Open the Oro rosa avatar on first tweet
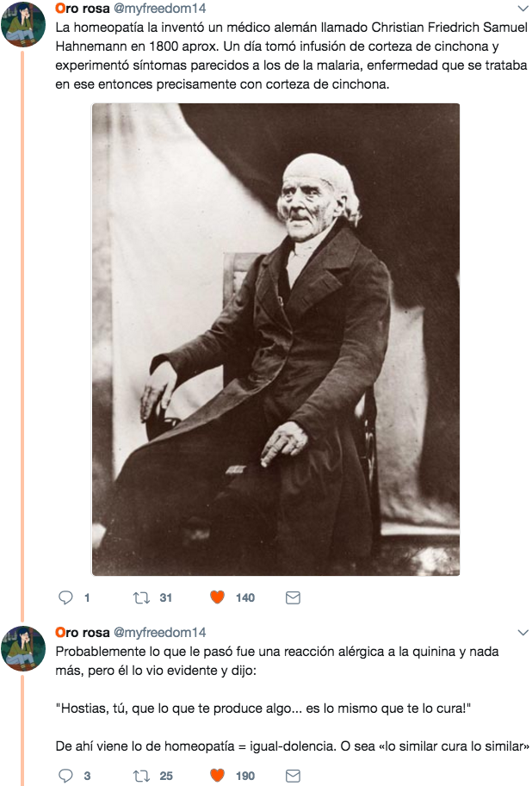Viewport: 532px width, 786px height. (x=23, y=24)
